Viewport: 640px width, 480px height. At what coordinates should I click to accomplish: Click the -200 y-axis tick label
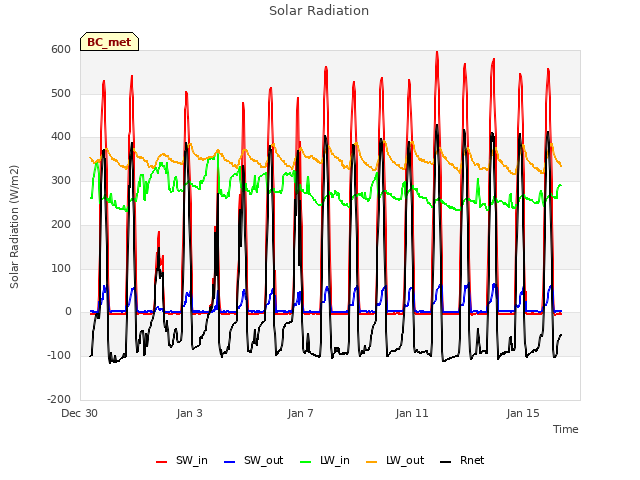pos(59,399)
